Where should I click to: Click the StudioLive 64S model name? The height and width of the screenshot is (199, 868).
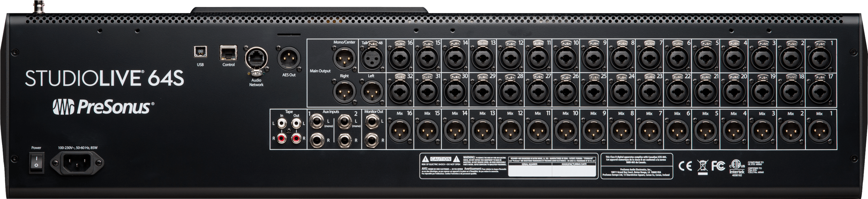105,78
